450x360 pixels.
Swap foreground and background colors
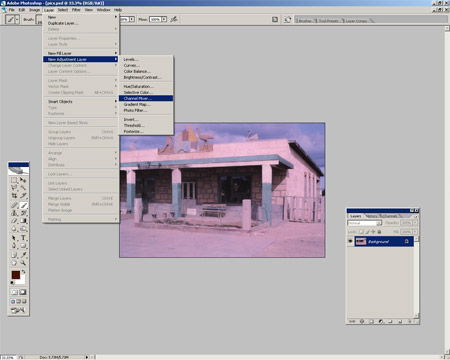click(23, 272)
